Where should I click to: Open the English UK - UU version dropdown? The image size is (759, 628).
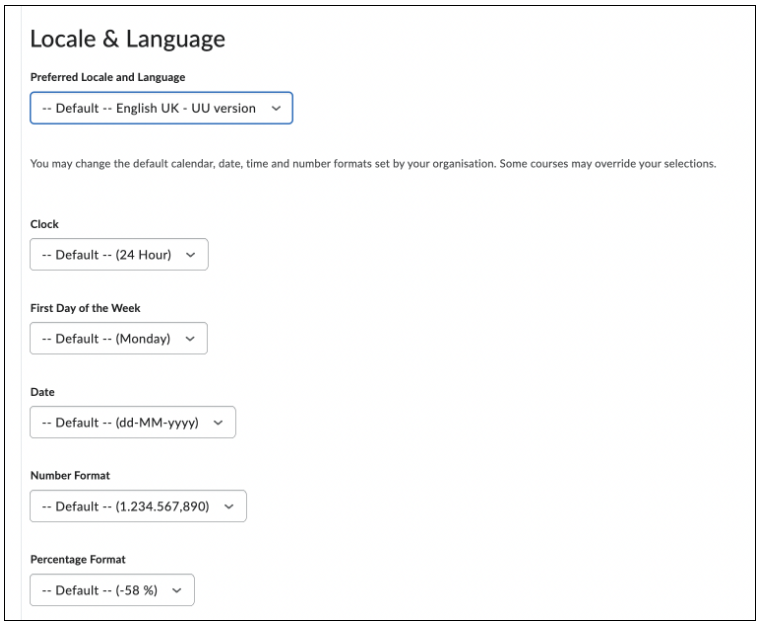click(x=161, y=108)
